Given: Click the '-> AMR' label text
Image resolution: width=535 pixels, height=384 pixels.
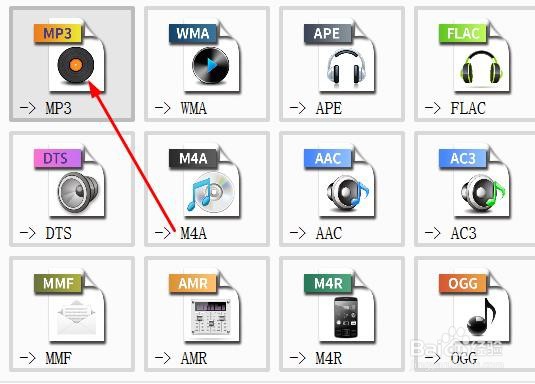Looking at the screenshot, I should click(181, 358).
